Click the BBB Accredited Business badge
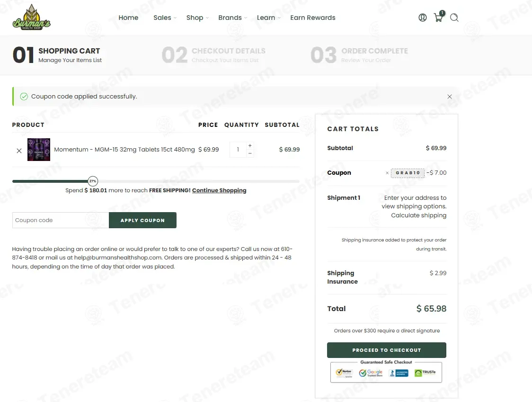 [x=399, y=373]
